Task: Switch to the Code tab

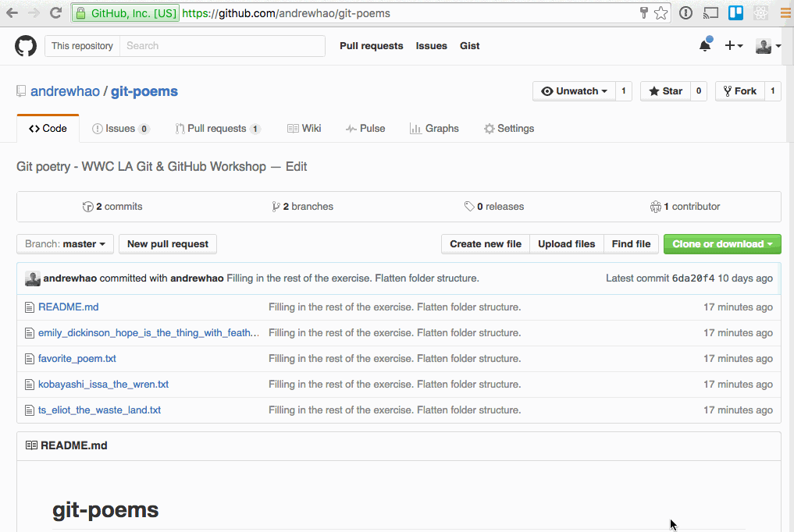Action: click(48, 129)
